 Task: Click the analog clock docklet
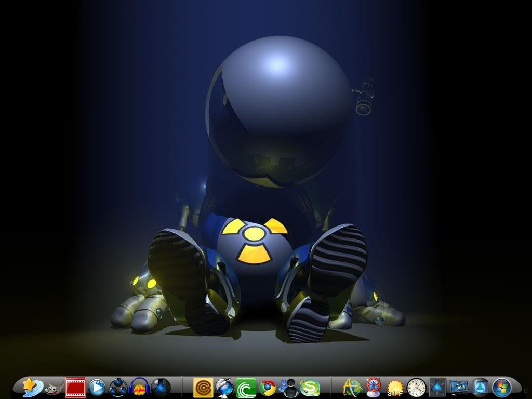pyautogui.click(x=416, y=388)
